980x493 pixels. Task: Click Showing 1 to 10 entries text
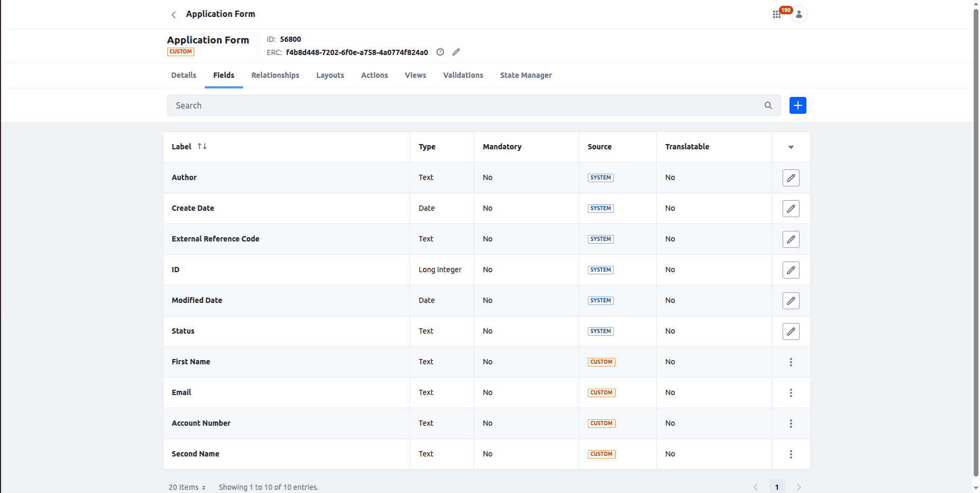point(269,487)
